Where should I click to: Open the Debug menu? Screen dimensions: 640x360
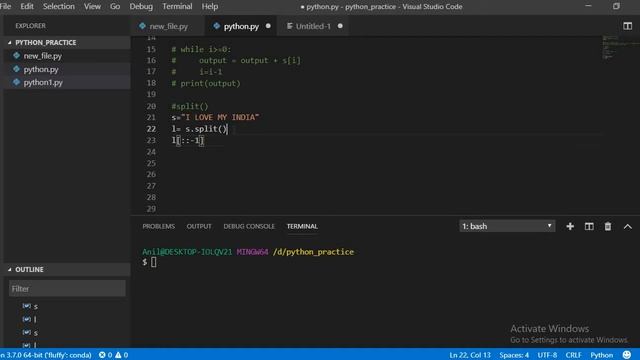(x=141, y=7)
